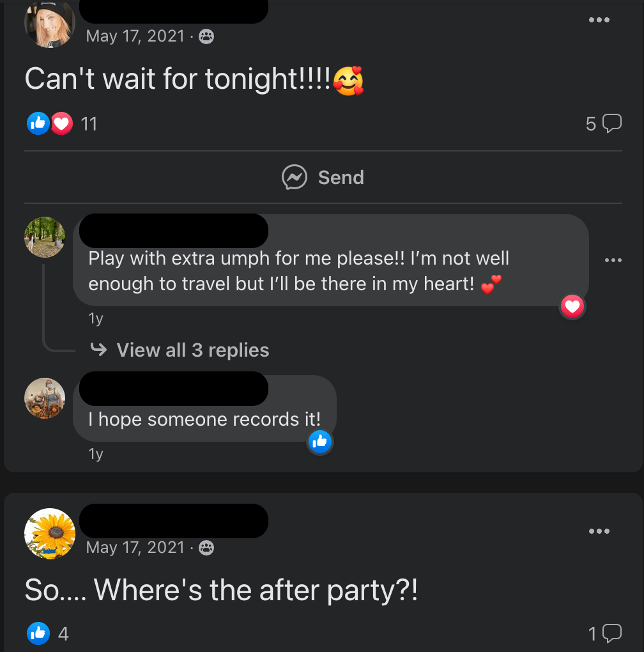The height and width of the screenshot is (652, 644).
Task: Click Messenger icon beside Send
Action: pyautogui.click(x=295, y=178)
